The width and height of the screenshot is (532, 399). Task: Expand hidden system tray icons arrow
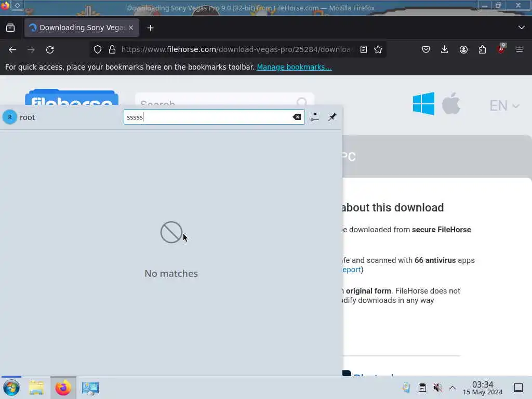tap(453, 388)
